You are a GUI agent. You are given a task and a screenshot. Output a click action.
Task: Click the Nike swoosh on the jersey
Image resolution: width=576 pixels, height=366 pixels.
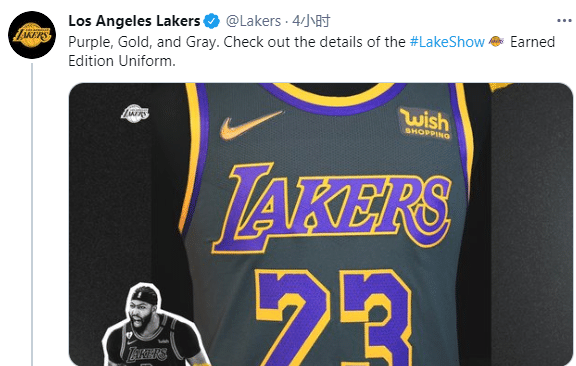click(x=251, y=125)
